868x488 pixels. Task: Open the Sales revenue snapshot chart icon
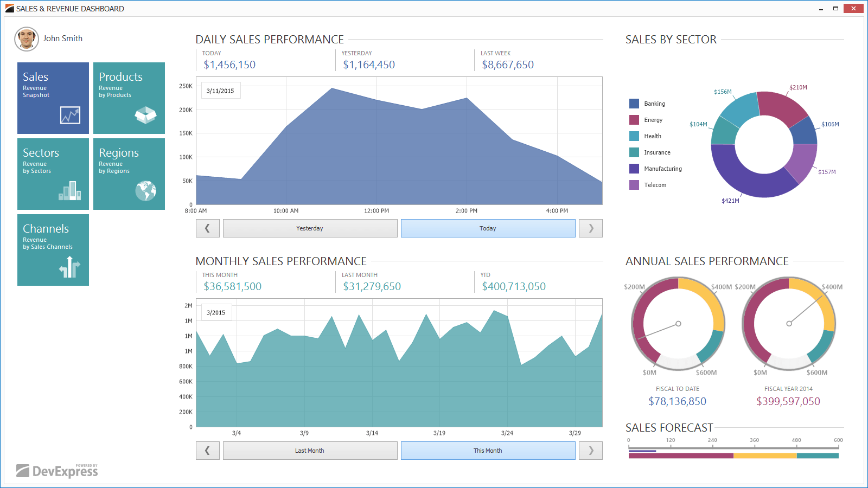[70, 115]
